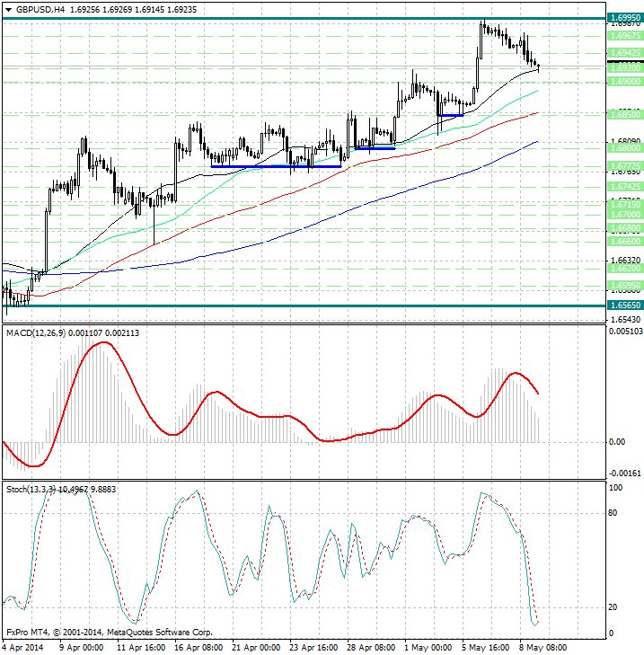The image size is (644, 655).
Task: Click the 1.68000 price level label
Action: (625, 148)
